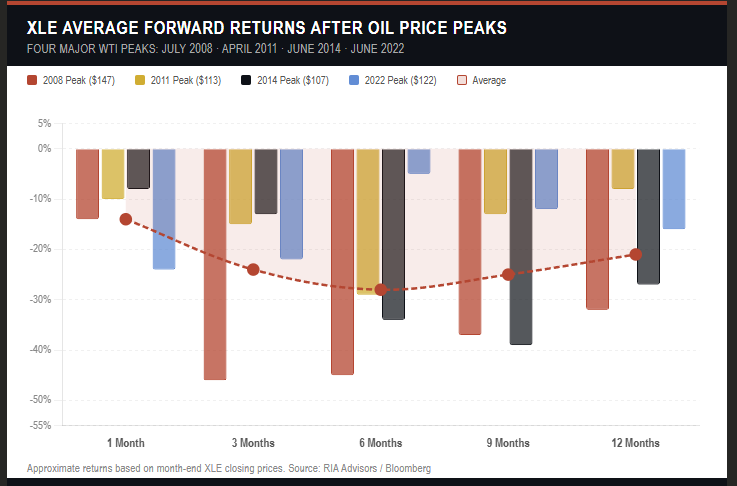Click the yellow 2011 bar at 6 Months
Viewport: 737px width, 486px height.
click(368, 221)
